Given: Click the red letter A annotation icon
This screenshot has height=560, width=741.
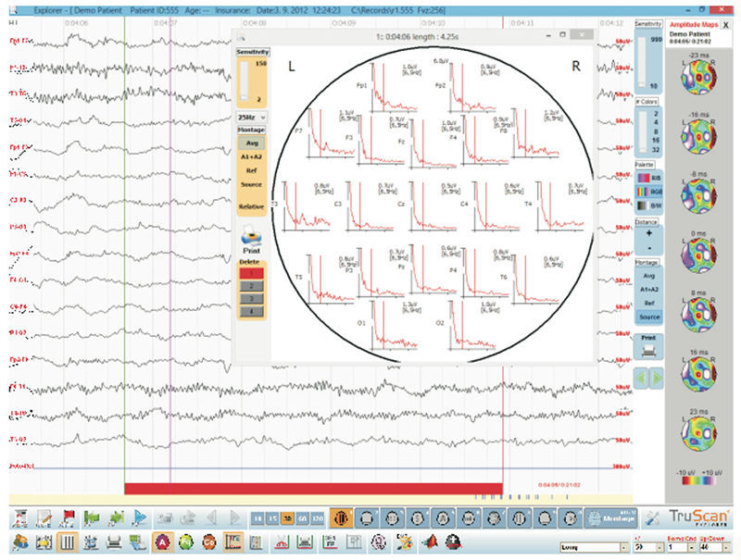Looking at the screenshot, I should click(x=162, y=544).
